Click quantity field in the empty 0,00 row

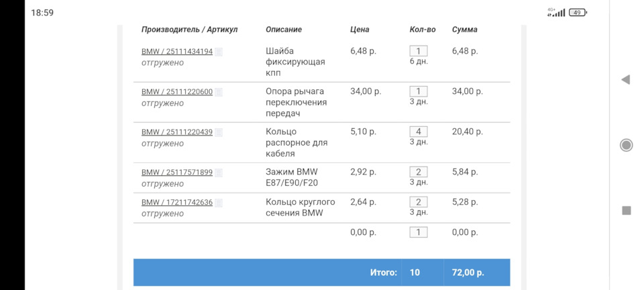[418, 232]
